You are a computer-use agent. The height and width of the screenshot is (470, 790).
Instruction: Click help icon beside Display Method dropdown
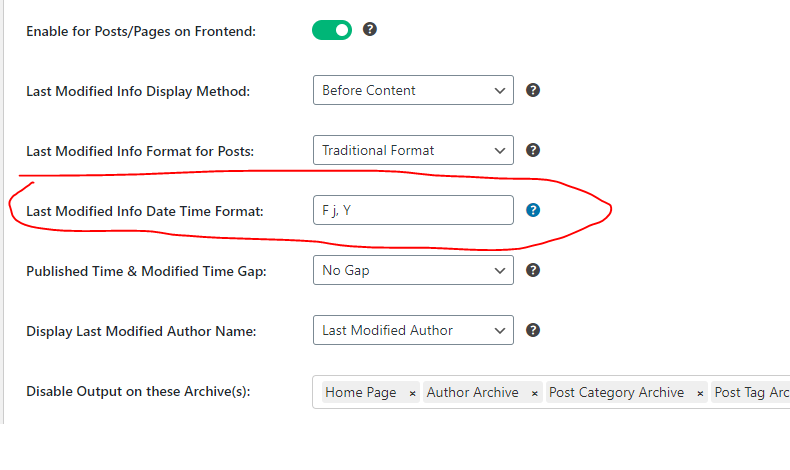click(x=533, y=90)
